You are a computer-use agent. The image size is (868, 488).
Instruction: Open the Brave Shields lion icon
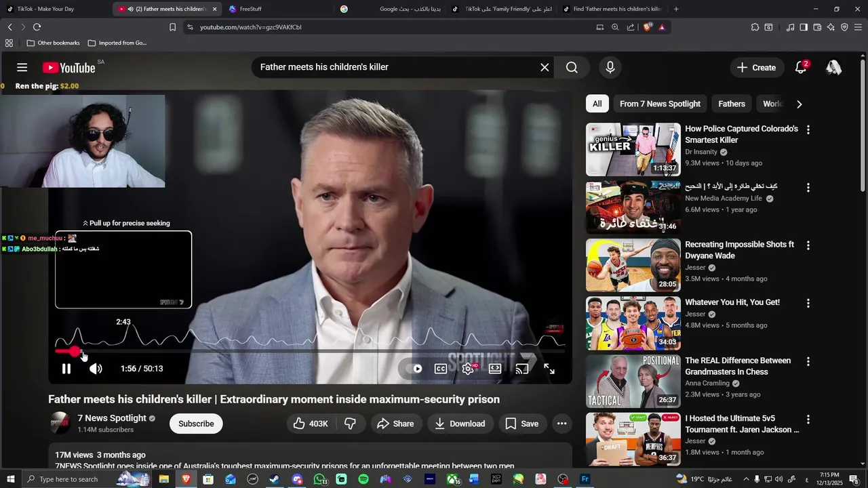coord(648,27)
